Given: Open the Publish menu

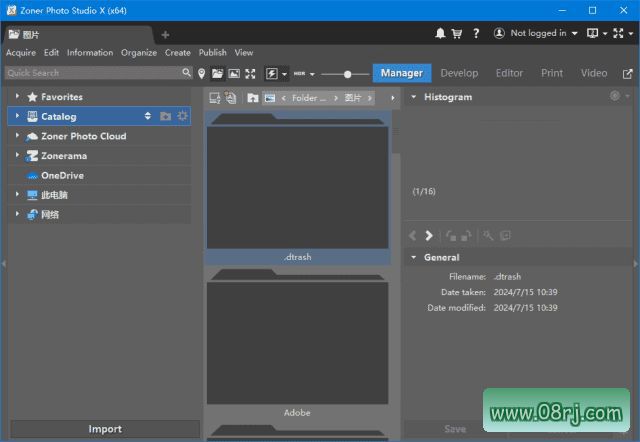Looking at the screenshot, I should point(213,53).
